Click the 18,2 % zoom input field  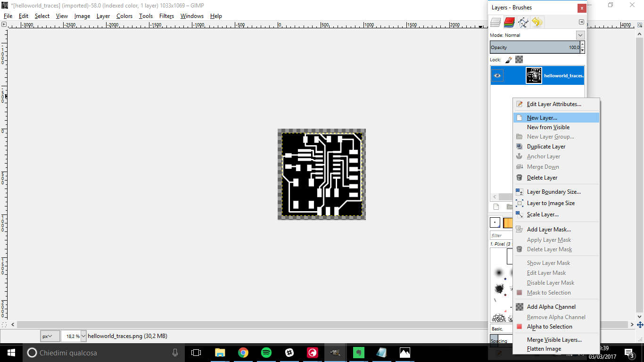click(x=71, y=336)
